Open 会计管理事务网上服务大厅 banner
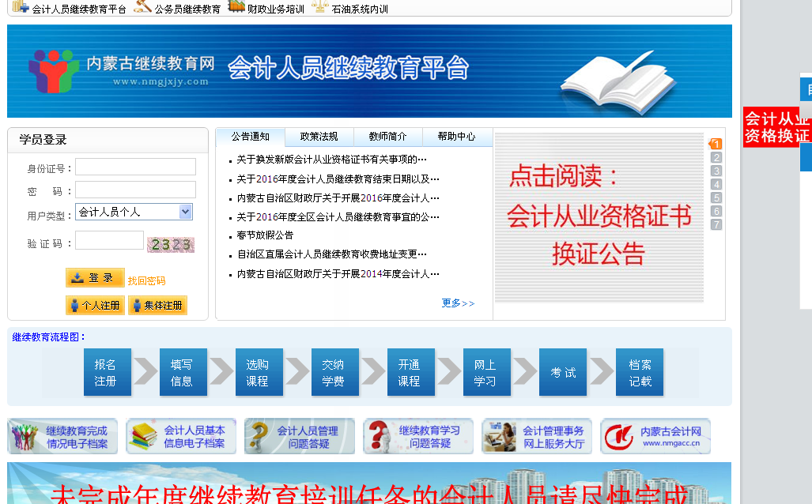The image size is (812, 504). click(x=537, y=437)
